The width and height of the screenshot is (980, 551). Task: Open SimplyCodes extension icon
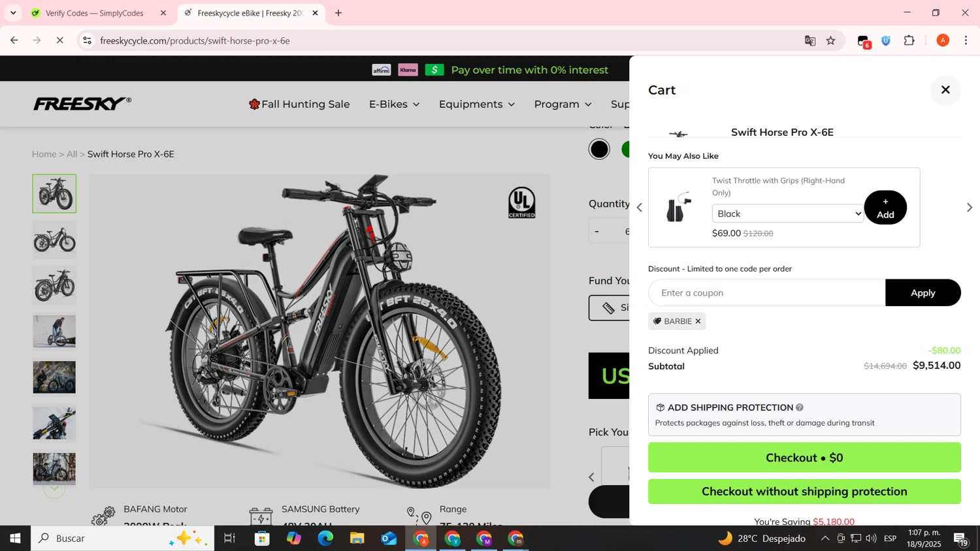864,41
